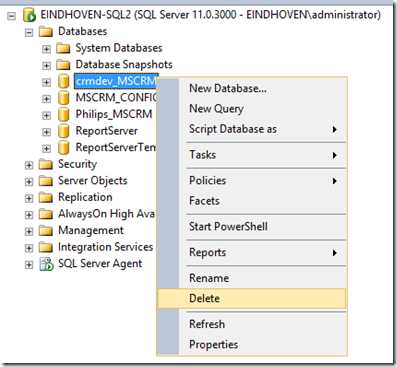397x367 pixels.
Task: Expand the ReportServer database node
Action: [46, 132]
